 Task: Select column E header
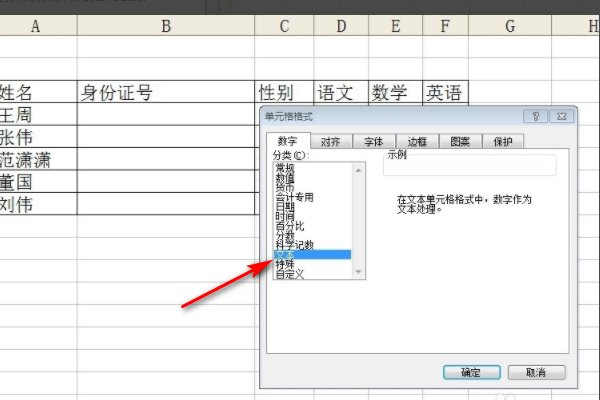click(x=395, y=26)
